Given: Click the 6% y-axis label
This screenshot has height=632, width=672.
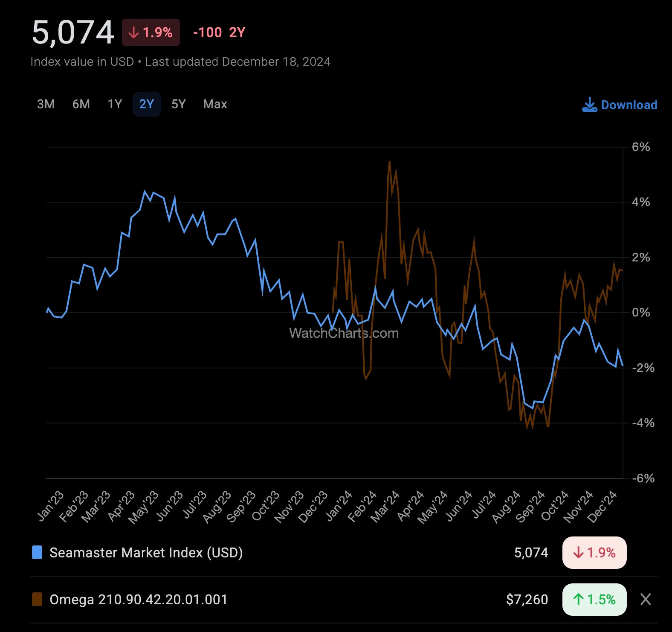Looking at the screenshot, I should [641, 147].
